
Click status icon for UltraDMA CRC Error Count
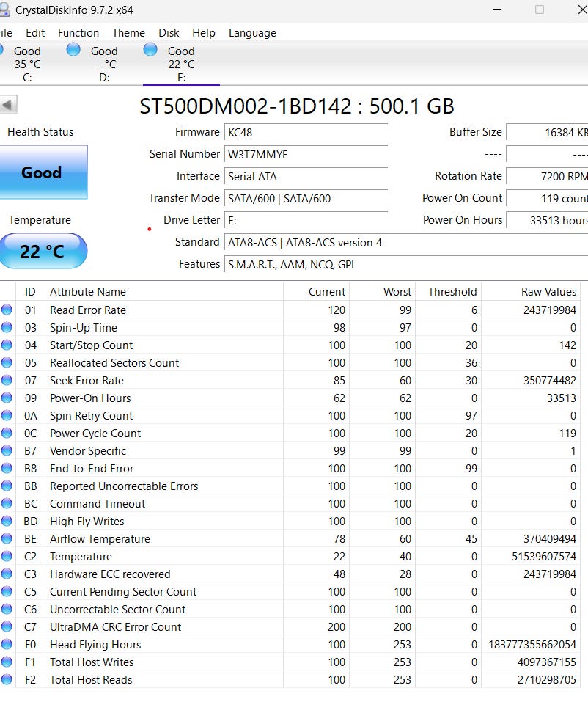coord(7,626)
